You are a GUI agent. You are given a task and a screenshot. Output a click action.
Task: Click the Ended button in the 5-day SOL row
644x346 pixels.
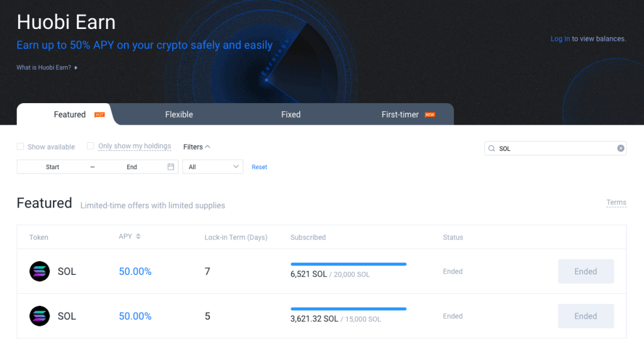tap(586, 316)
